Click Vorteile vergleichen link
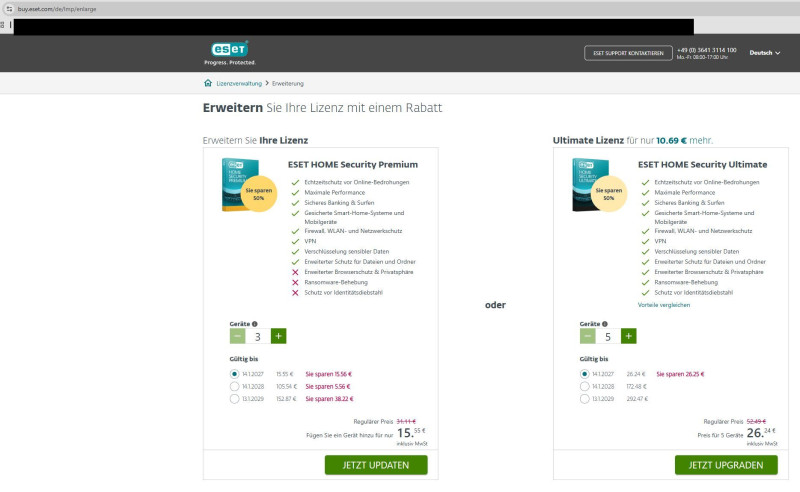This screenshot has height=492, width=800. (663, 305)
